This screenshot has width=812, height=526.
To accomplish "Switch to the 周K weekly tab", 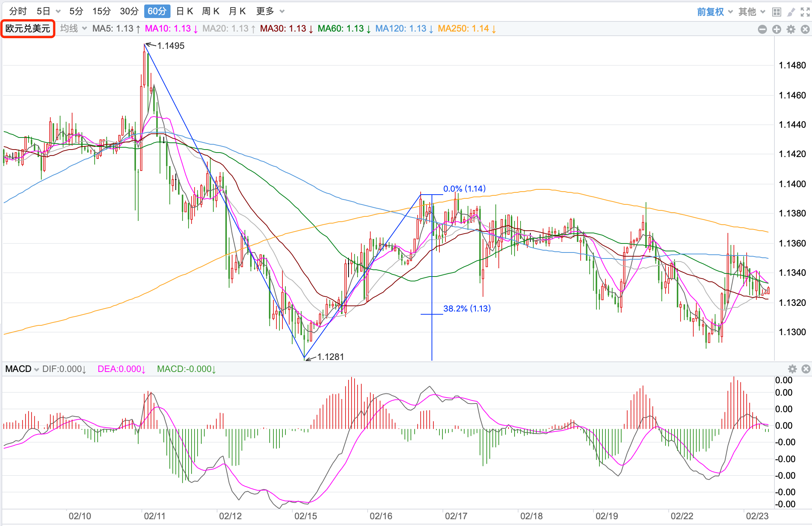I will (211, 11).
